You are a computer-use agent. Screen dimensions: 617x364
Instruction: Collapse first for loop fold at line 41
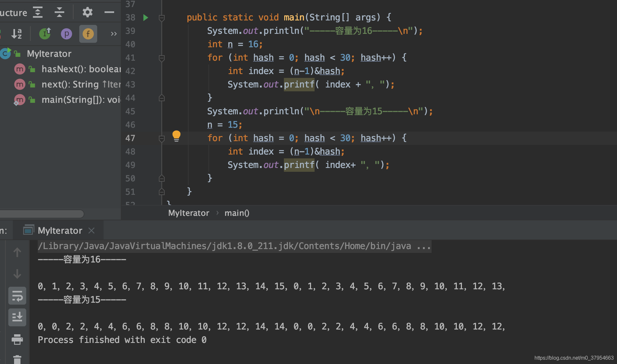[x=162, y=58]
